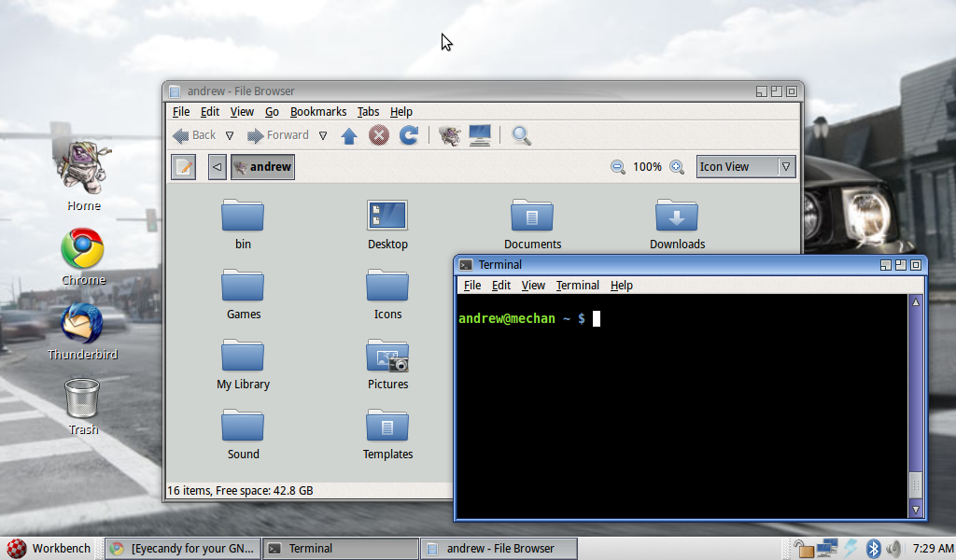
Task: Open the Tabs menu
Action: (368, 111)
